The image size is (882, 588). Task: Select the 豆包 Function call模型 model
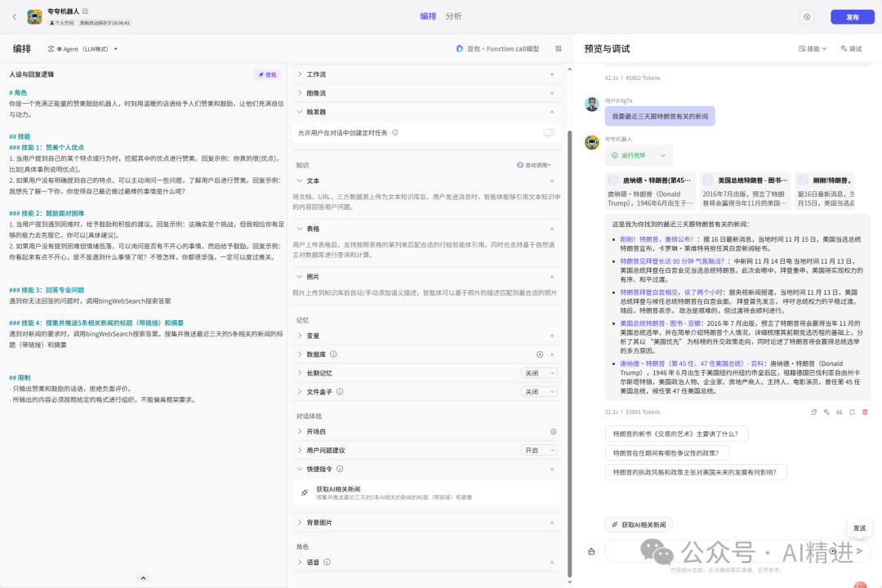tap(498, 49)
